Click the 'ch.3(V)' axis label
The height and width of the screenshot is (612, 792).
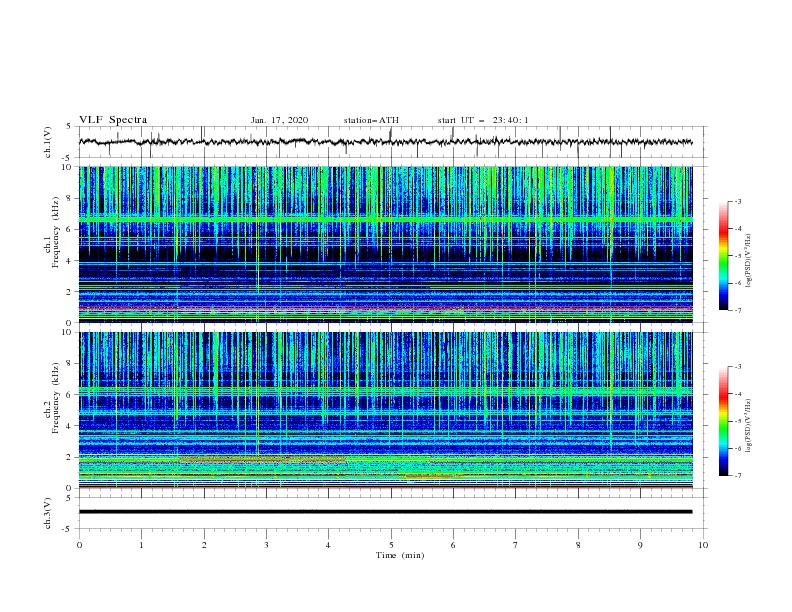48,513
